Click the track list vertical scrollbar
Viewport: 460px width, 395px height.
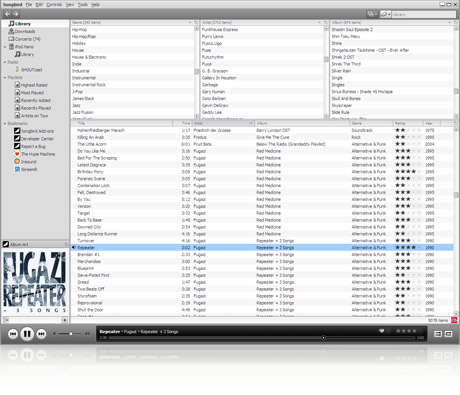tap(456, 221)
